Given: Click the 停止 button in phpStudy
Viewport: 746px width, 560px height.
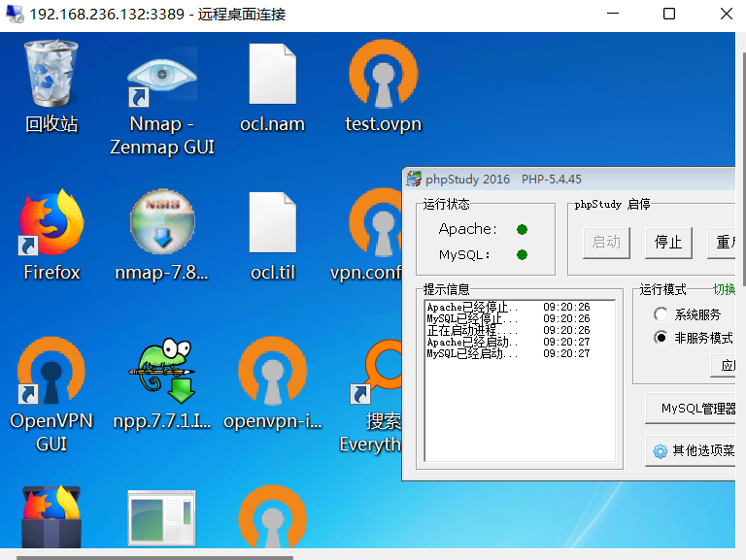Looking at the screenshot, I should pyautogui.click(x=668, y=243).
